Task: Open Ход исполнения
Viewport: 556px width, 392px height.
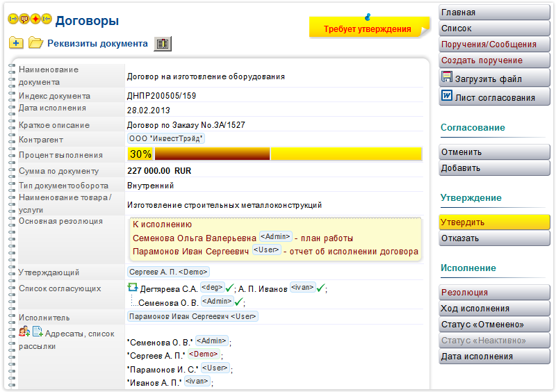Action: click(494, 309)
